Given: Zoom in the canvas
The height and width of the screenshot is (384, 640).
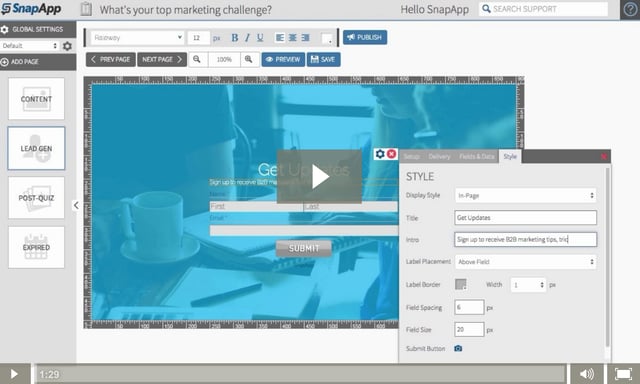Looking at the screenshot, I should 249,60.
